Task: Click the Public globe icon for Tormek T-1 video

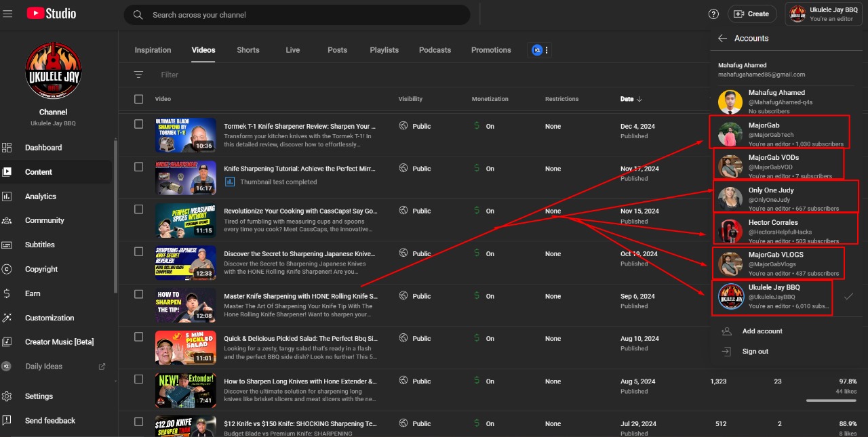Action: click(403, 126)
